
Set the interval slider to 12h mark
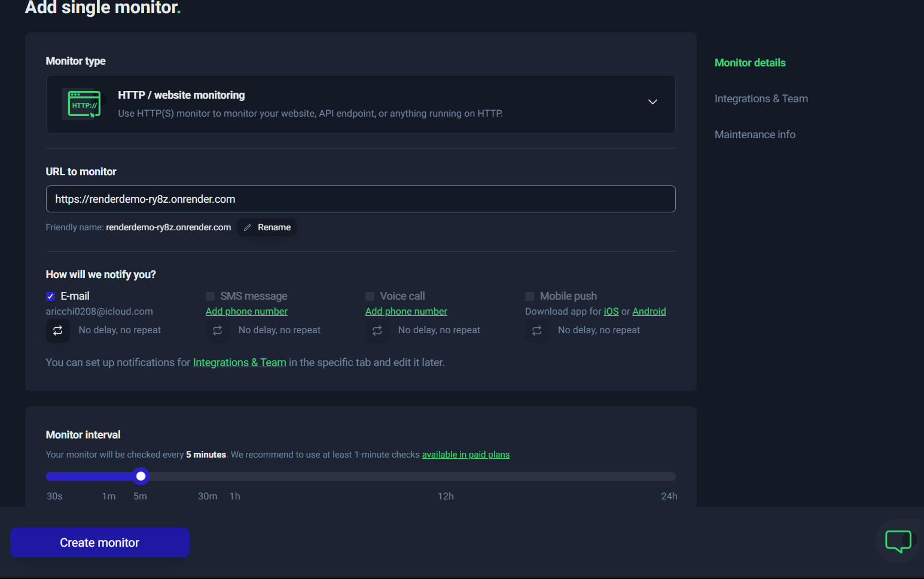(x=446, y=477)
